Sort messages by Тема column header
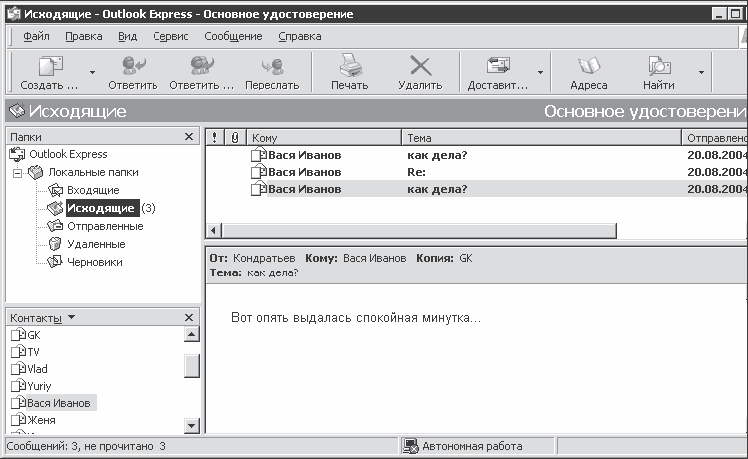 pos(540,137)
